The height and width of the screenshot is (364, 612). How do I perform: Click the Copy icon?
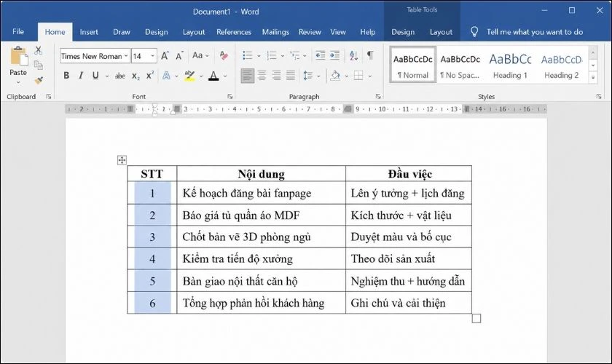coord(38,65)
